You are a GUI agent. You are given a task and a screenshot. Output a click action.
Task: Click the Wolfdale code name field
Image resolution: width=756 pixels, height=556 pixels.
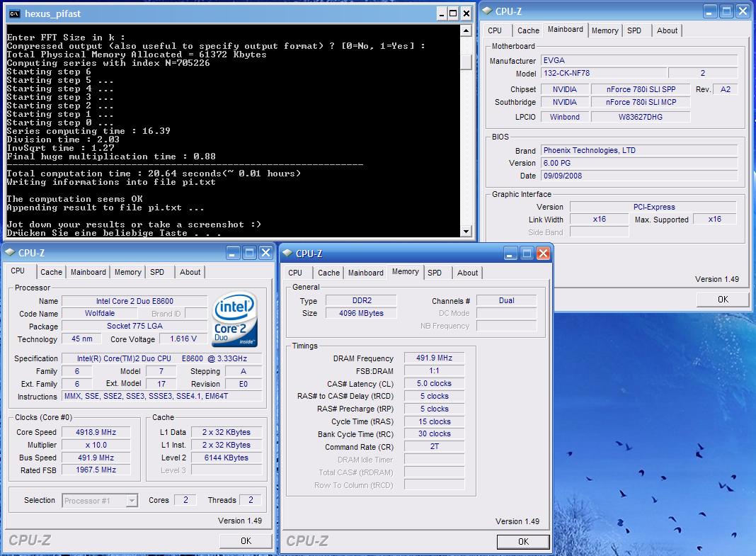point(100,314)
